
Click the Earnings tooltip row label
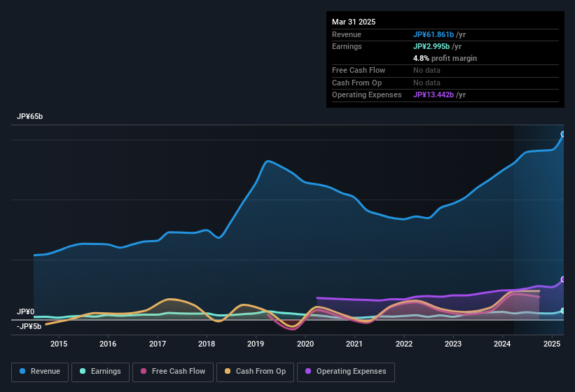point(347,46)
